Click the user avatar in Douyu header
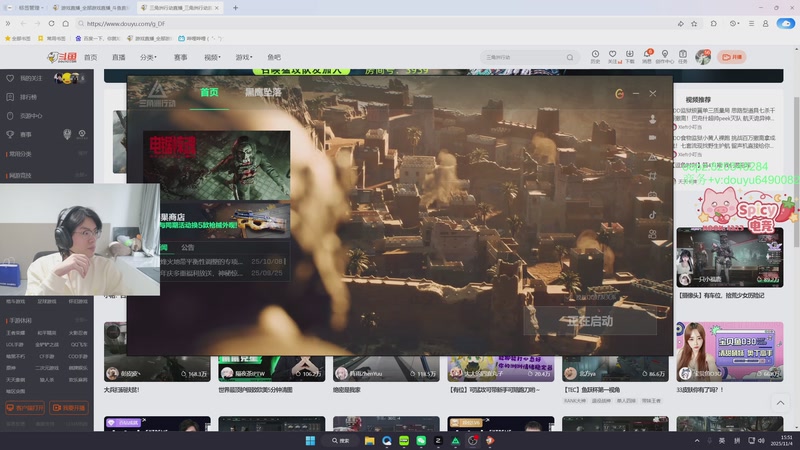The image size is (800, 450). (703, 57)
